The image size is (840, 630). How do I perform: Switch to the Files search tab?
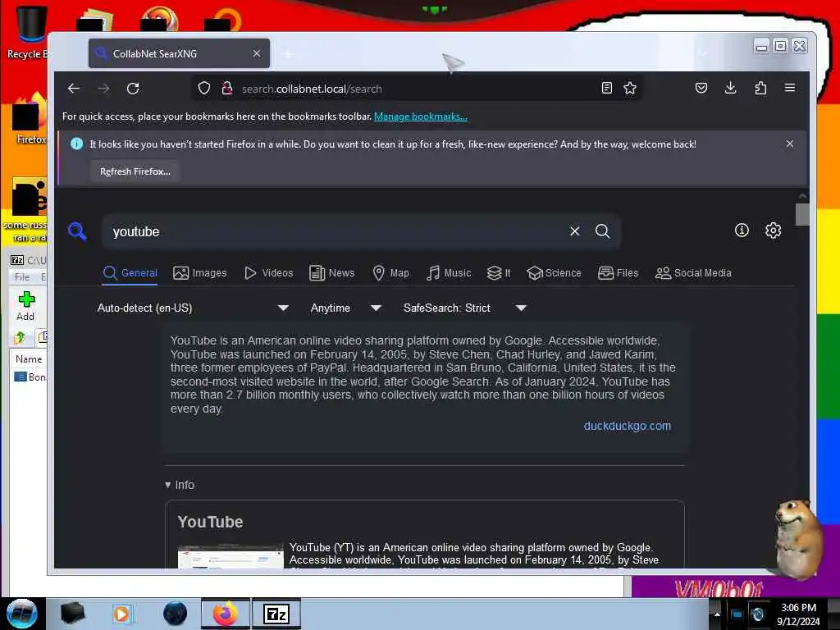tap(619, 273)
